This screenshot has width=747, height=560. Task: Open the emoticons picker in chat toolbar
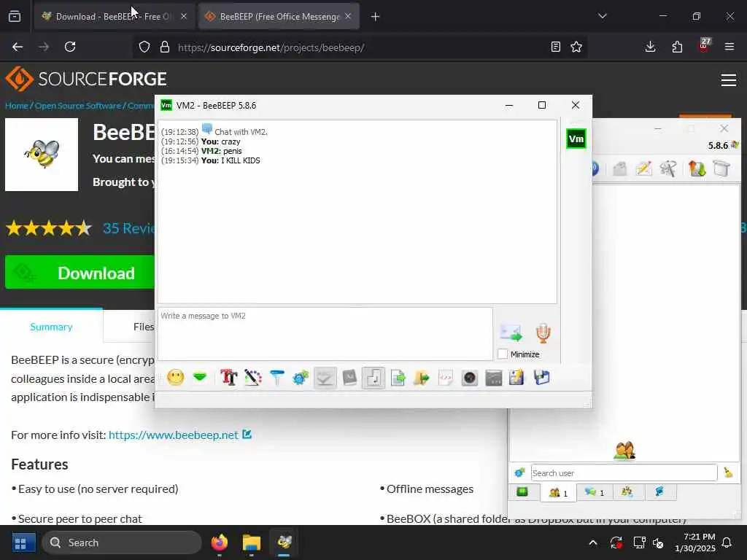click(175, 378)
